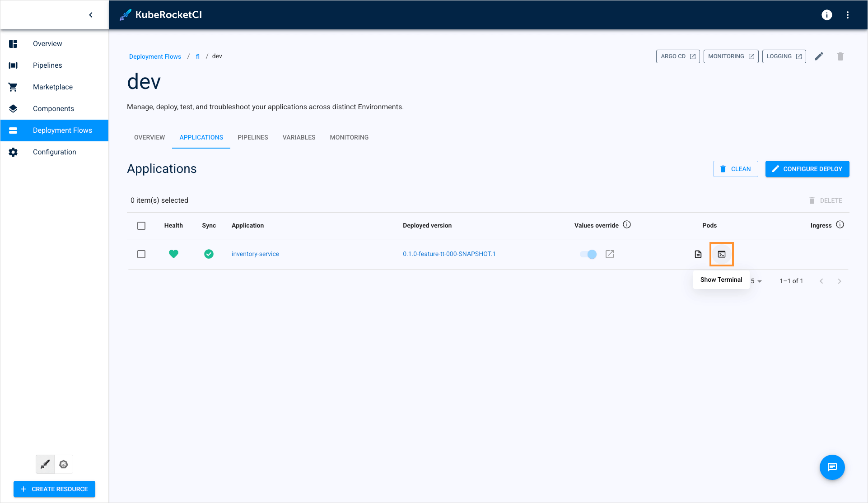Switch to the VARIABLES tab
Image resolution: width=868 pixels, height=503 pixels.
pyautogui.click(x=299, y=137)
